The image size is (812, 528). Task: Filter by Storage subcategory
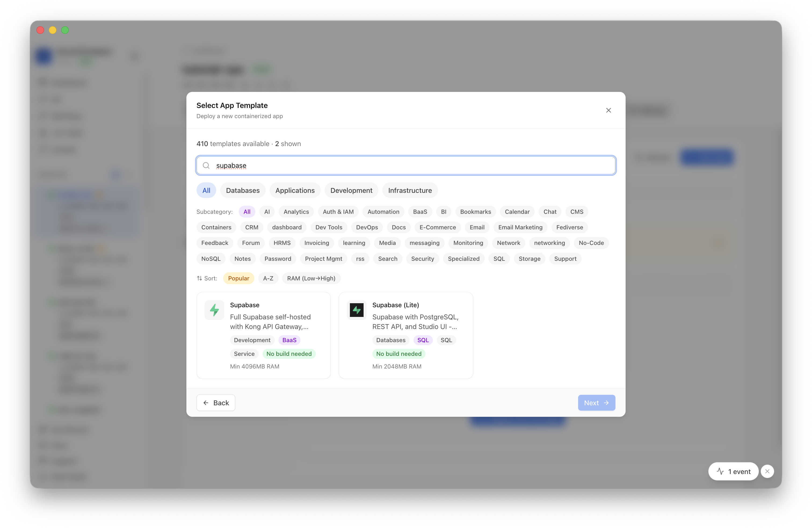point(529,259)
